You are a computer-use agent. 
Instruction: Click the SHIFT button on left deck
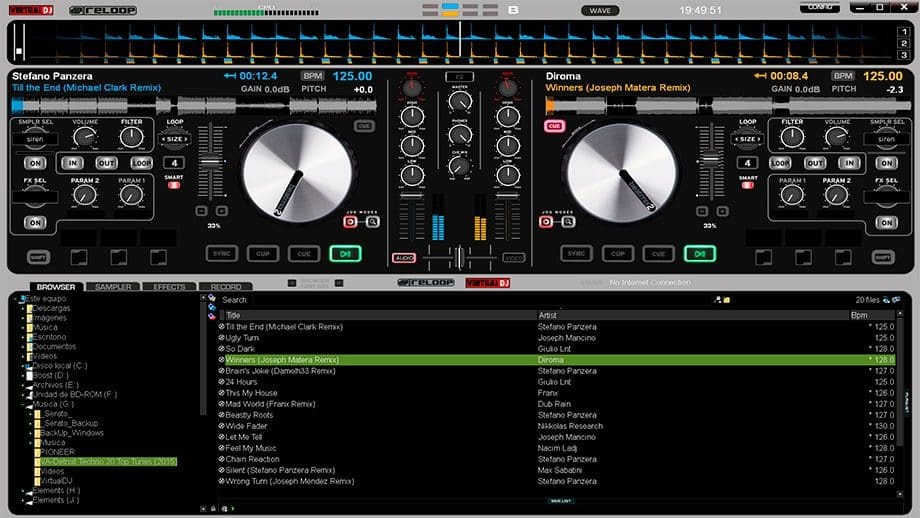39,258
